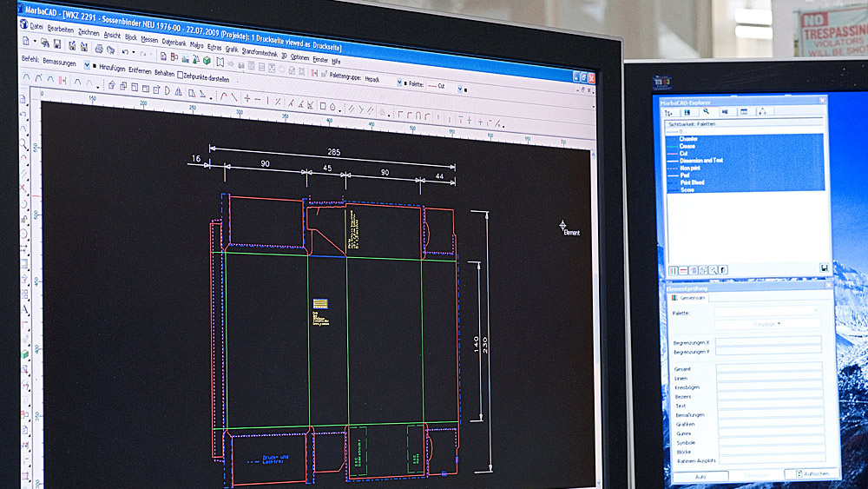Screen dimensions: 868x489
Task: Expand the Befehl Bemassungen dropdown
Action: 87,65
